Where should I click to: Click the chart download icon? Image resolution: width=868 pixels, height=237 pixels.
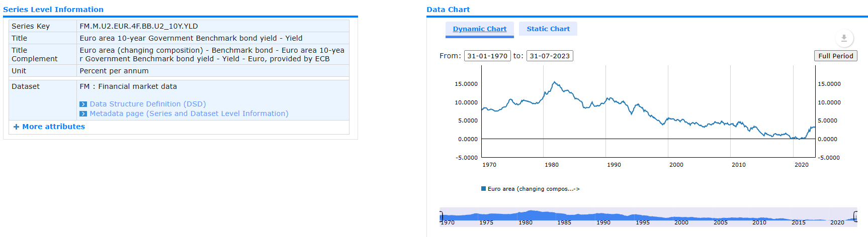[844, 38]
